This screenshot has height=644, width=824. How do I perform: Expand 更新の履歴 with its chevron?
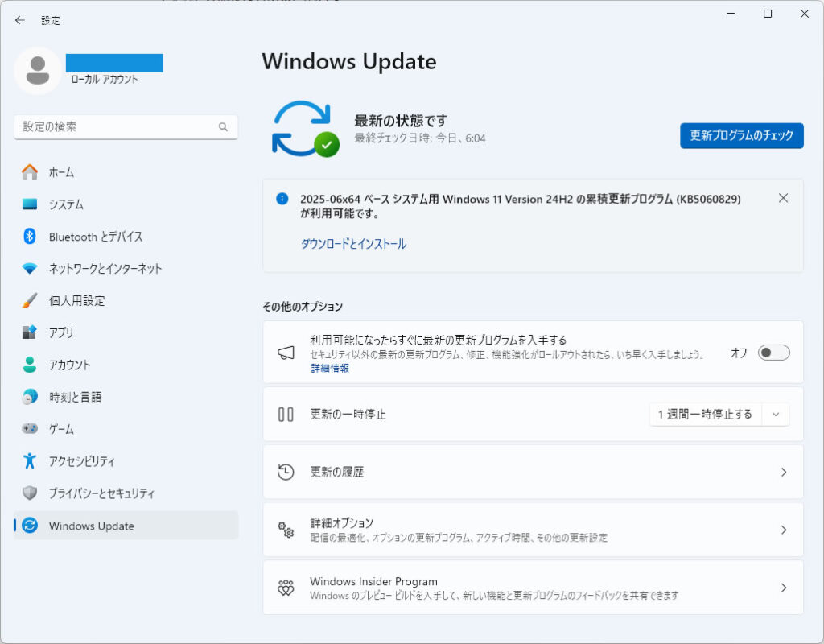click(784, 472)
